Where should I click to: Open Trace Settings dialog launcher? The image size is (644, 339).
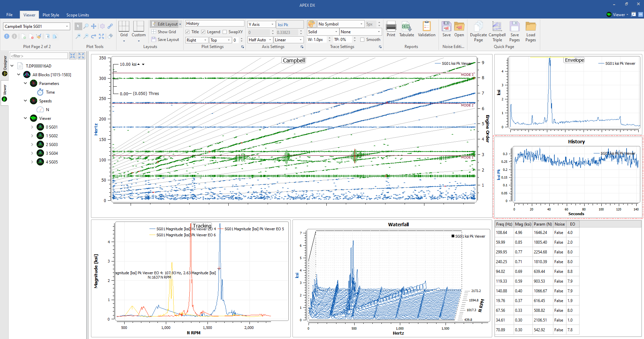380,47
